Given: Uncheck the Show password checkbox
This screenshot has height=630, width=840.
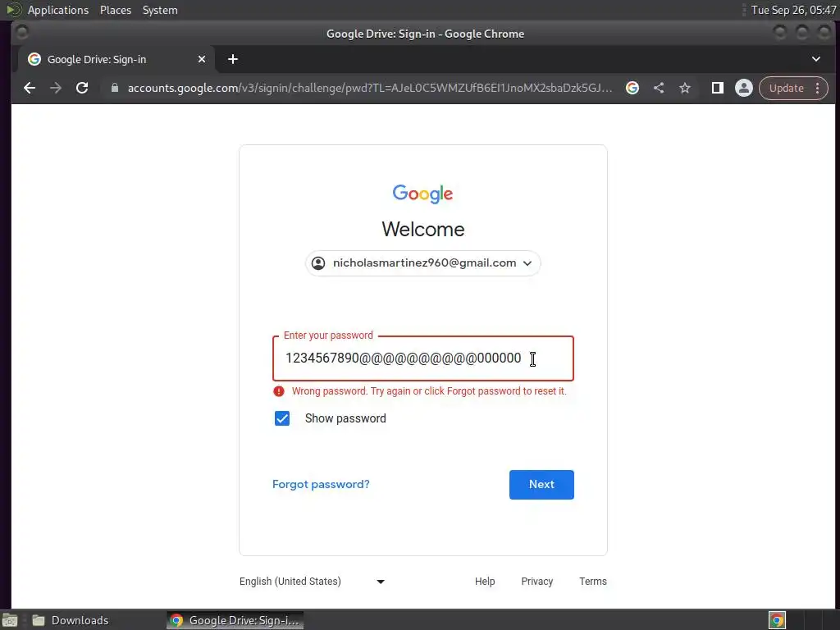Looking at the screenshot, I should 282,418.
